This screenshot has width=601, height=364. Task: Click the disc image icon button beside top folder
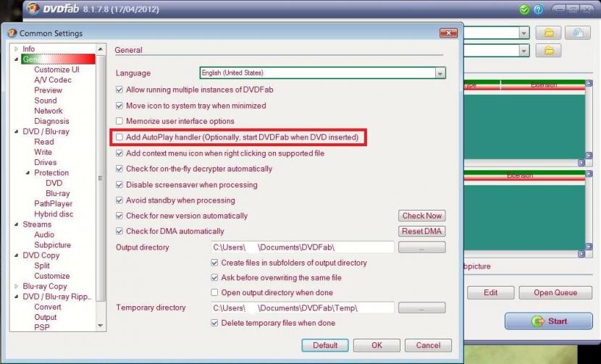(578, 33)
